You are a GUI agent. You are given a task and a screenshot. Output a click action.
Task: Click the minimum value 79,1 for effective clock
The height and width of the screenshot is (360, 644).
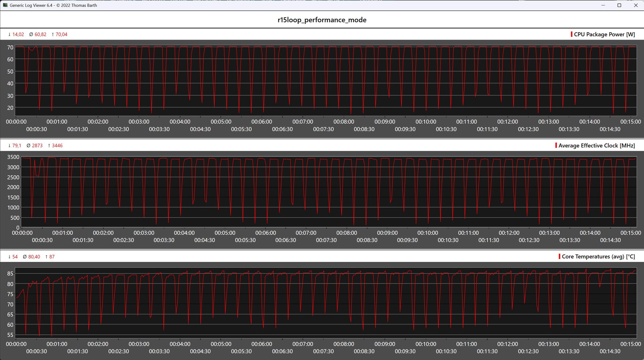pyautogui.click(x=16, y=145)
